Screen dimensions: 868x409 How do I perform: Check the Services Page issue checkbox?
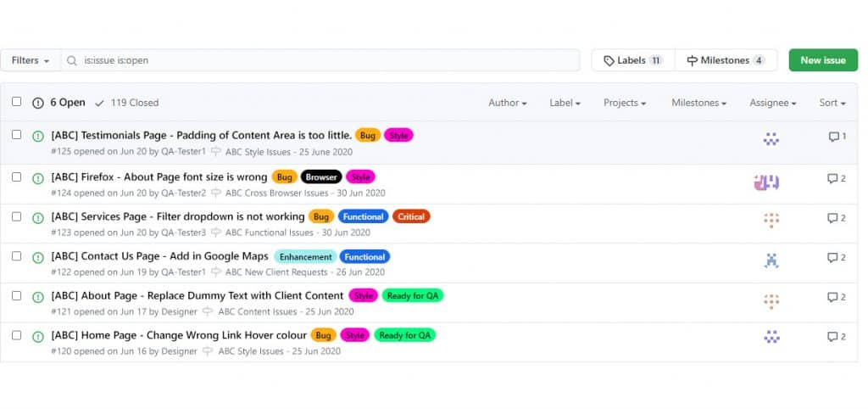pos(17,216)
